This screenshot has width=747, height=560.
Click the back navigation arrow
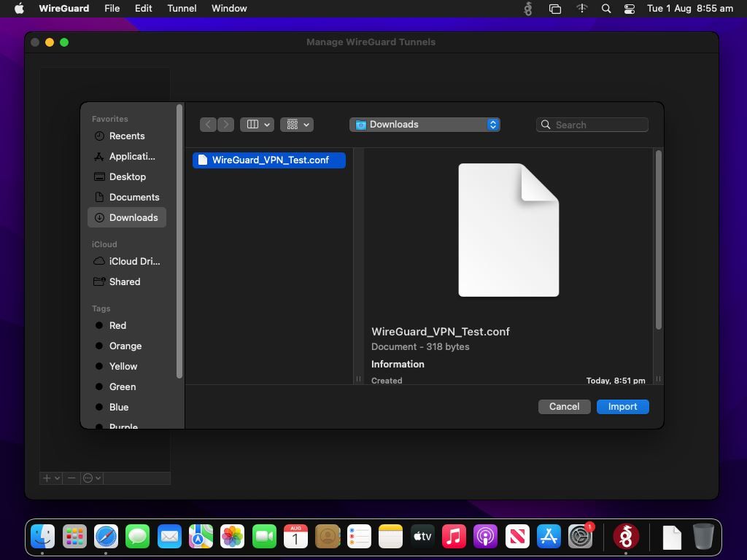coord(208,124)
